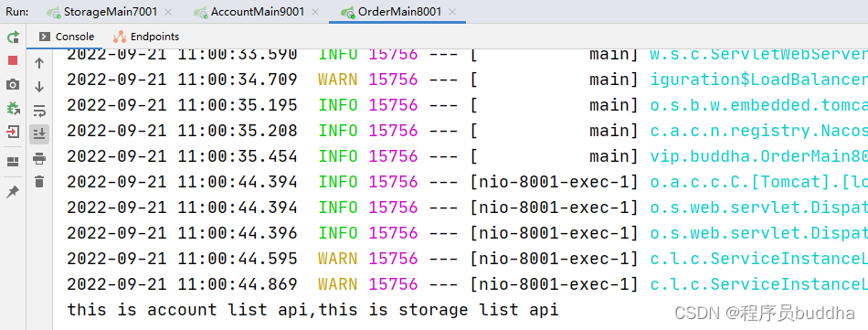Click the 'this is storage list api' output text
This screenshot has width=868, height=330.
pos(439,310)
